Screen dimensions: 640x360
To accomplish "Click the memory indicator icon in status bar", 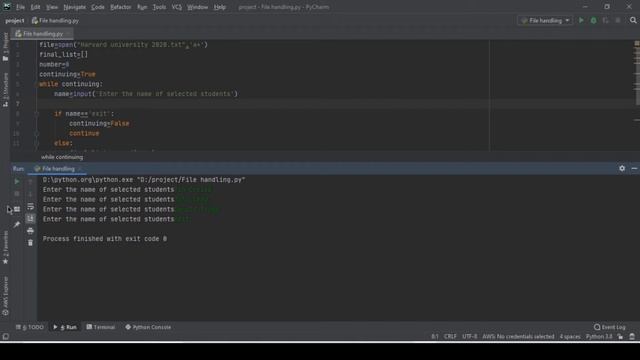I will pos(632,336).
